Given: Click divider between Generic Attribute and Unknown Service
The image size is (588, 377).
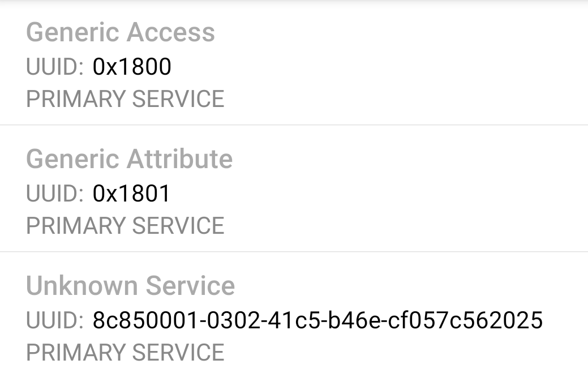Looking at the screenshot, I should [x=294, y=251].
